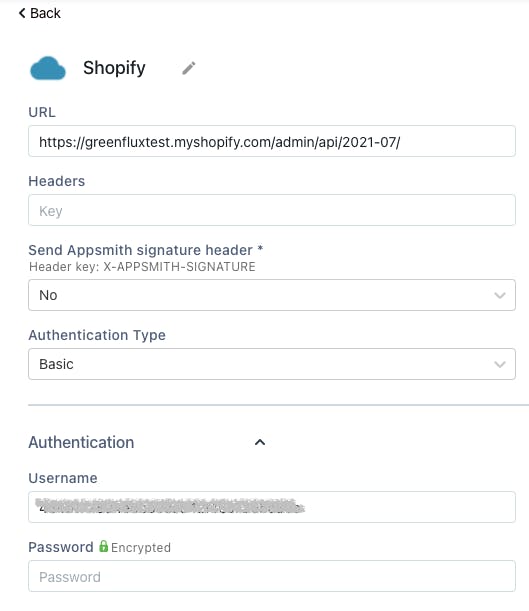Click the Headers label
529x611 pixels.
(56, 181)
